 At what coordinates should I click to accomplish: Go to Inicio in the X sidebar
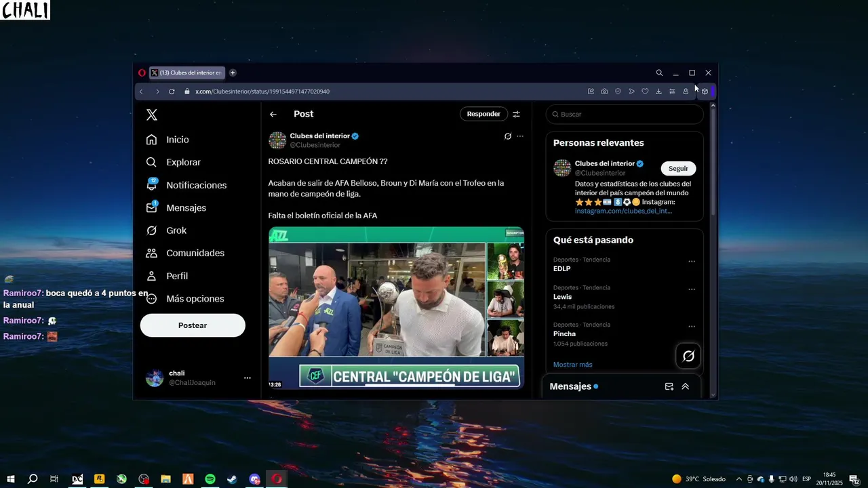coord(167,140)
